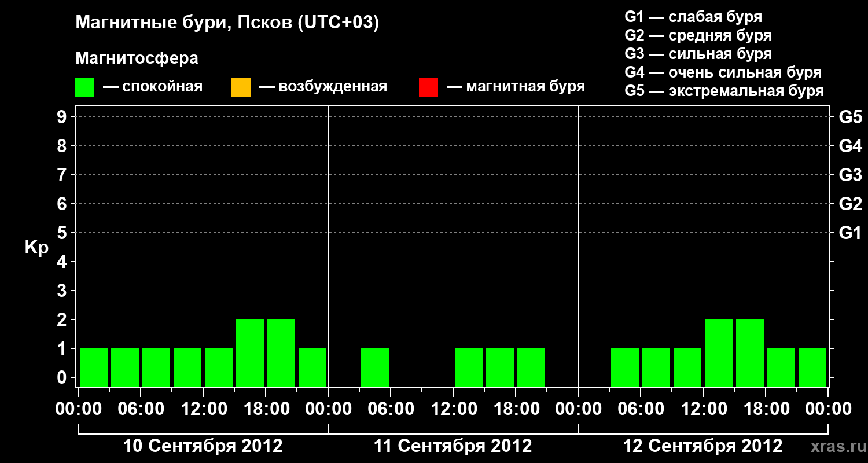Click the '06:00' time label under 10 September

(x=141, y=409)
